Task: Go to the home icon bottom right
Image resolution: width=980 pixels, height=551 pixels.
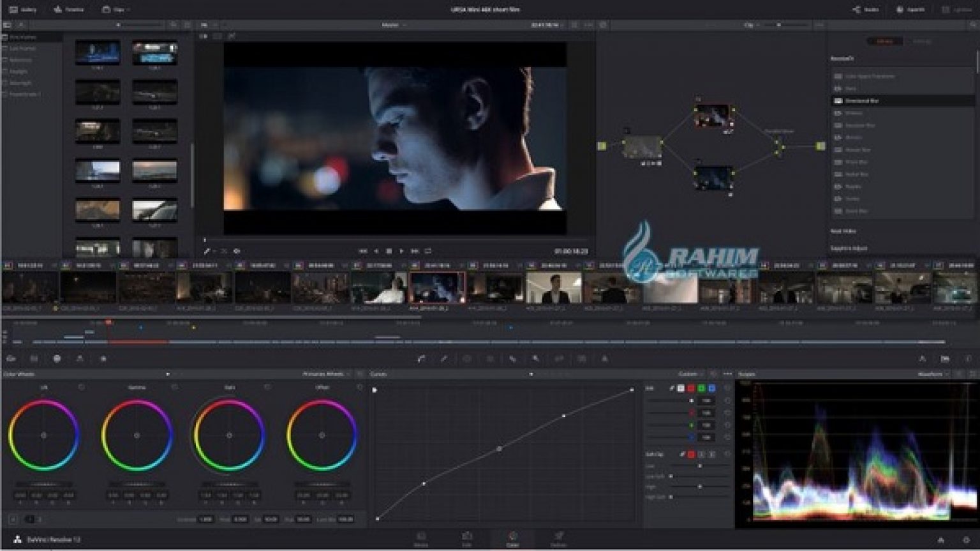Action: (941, 540)
